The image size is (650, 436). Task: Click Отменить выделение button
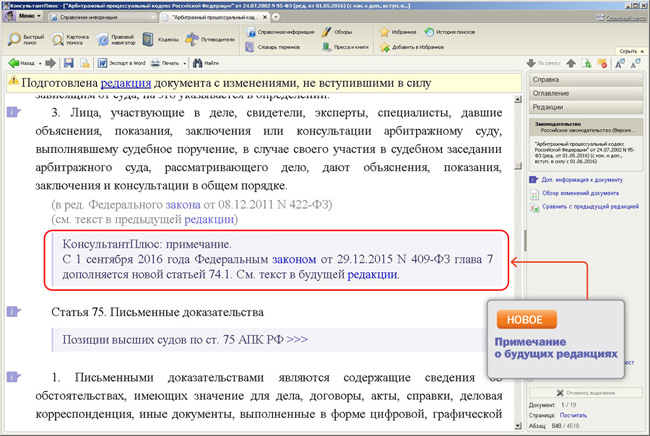coord(586,392)
